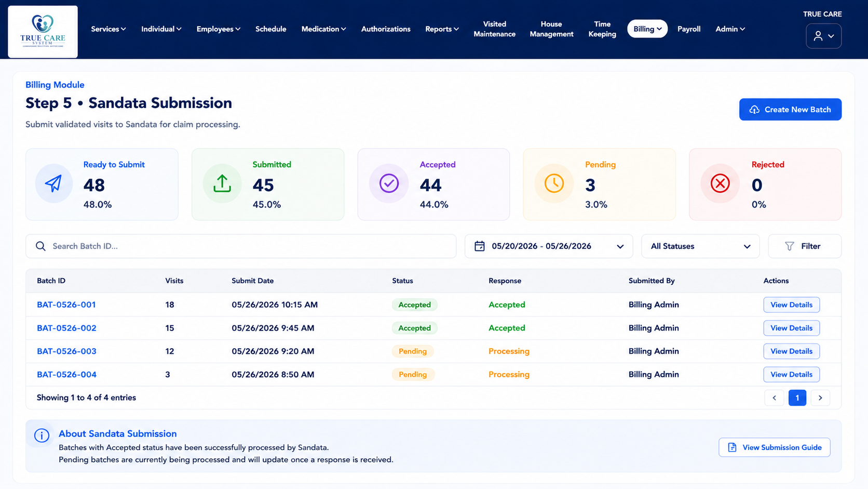Click the Billing Module breadcrumb link
868x489 pixels.
pos(55,85)
